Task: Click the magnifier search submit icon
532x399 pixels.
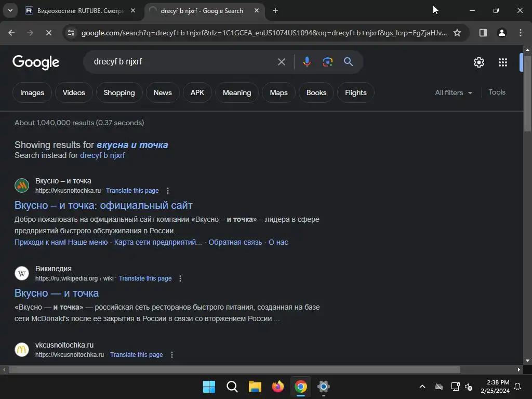Action: tap(348, 62)
